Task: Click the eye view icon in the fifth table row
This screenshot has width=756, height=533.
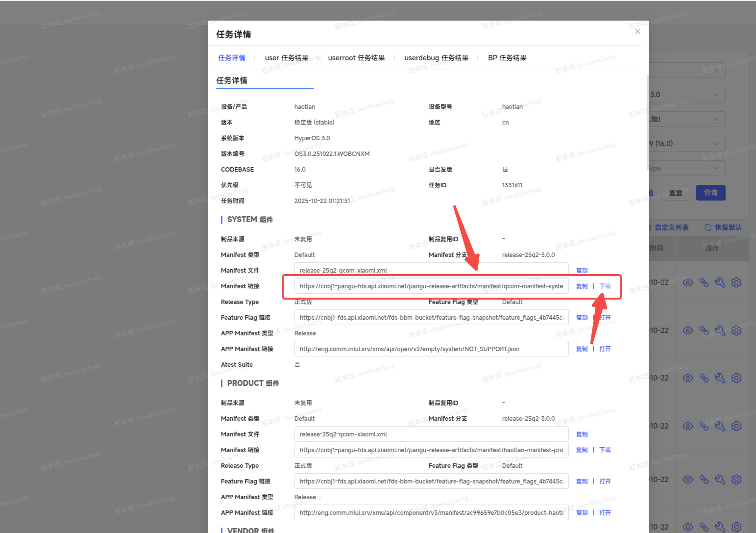Action: point(688,480)
